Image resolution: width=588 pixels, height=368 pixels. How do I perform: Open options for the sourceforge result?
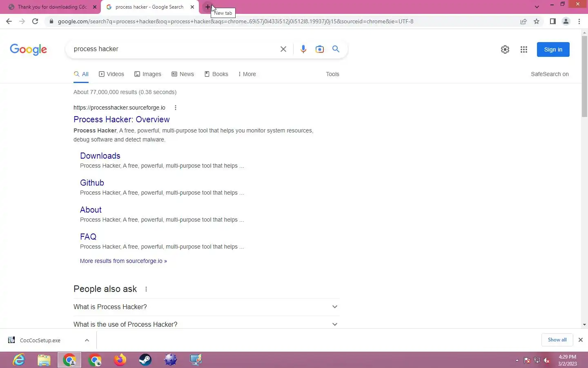tap(176, 108)
